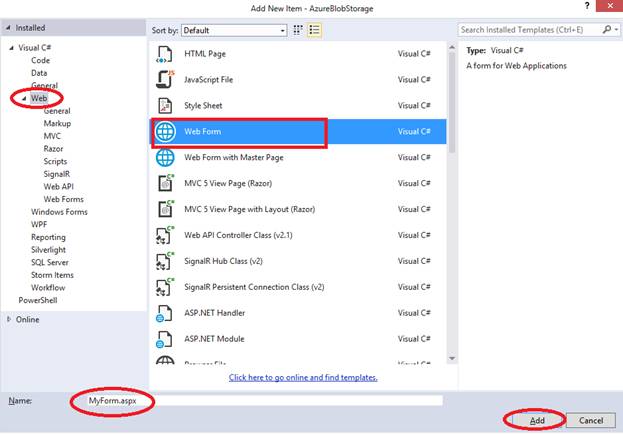Open search options dropdown arrow
623x434 pixels.
coord(616,30)
